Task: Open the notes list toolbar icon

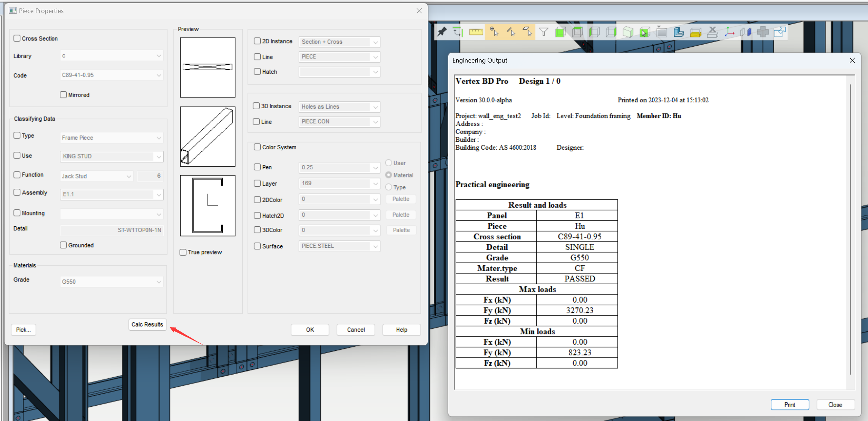Action: [661, 32]
